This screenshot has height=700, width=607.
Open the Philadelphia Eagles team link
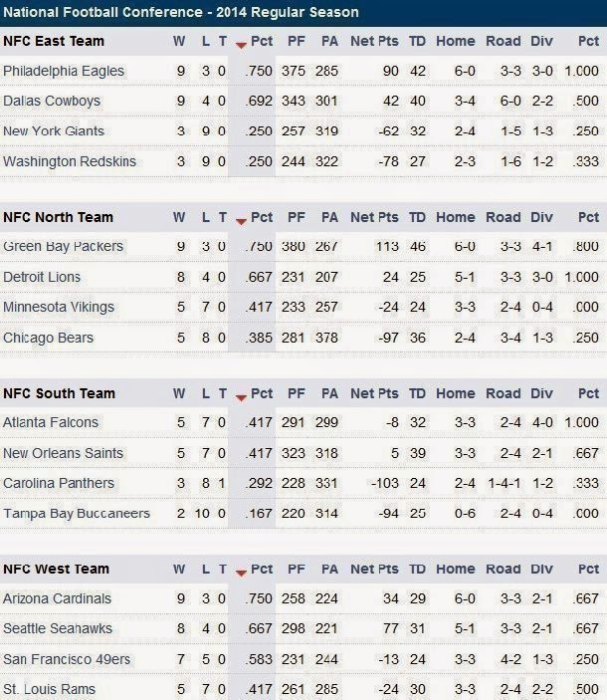pyautogui.click(x=64, y=71)
